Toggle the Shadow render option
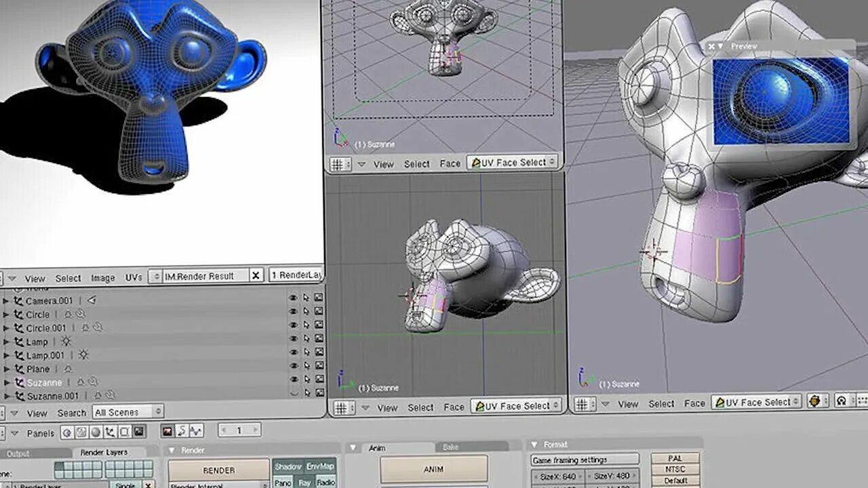Screen dimensions: 868x488 coord(288,466)
